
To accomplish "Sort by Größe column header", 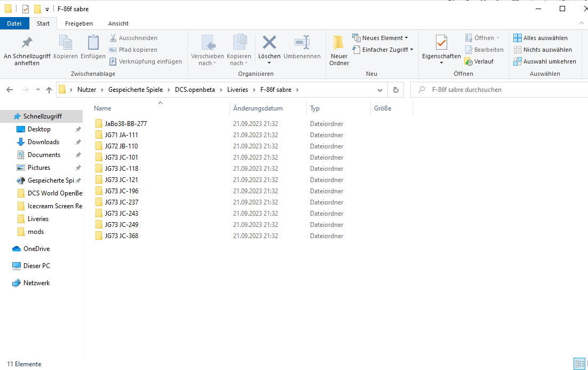I will tap(383, 108).
